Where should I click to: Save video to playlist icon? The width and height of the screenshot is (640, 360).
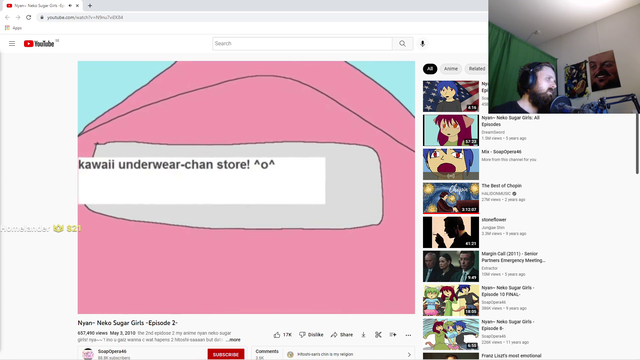(393, 335)
